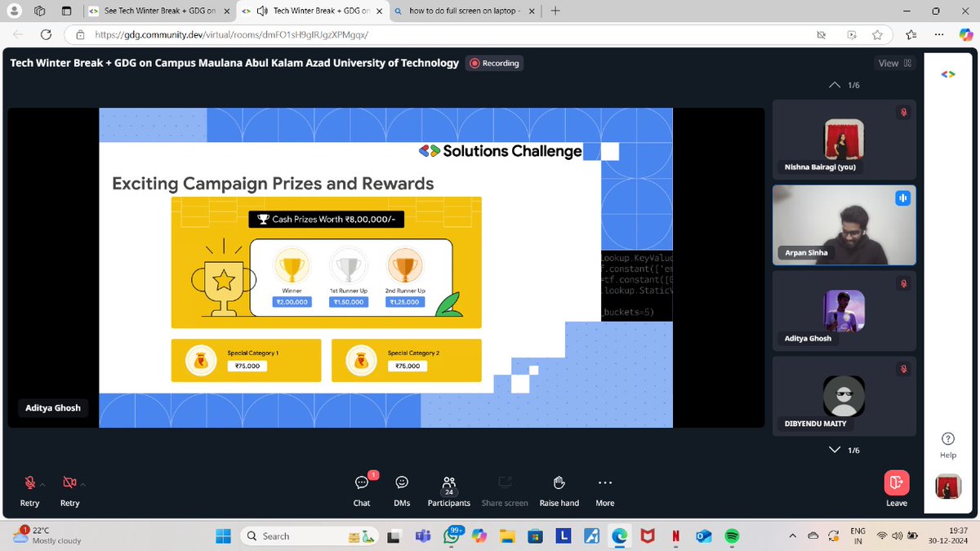
Task: Click Nishna Bairagi muted mic icon
Action: point(903,113)
